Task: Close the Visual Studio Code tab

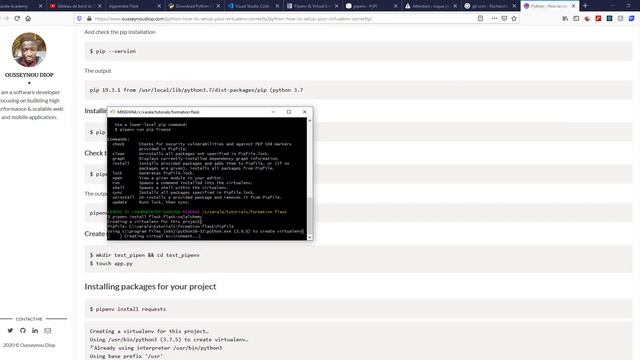Action: pos(277,6)
